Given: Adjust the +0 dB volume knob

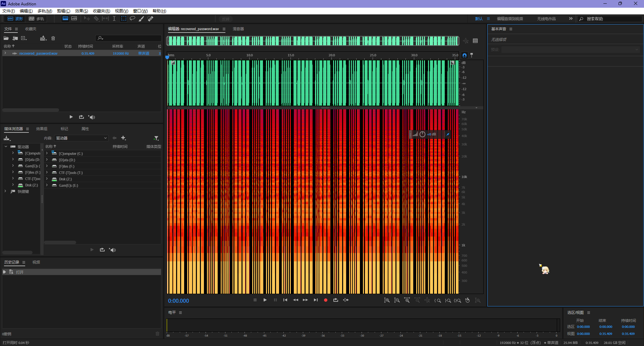Looking at the screenshot, I should click(422, 134).
